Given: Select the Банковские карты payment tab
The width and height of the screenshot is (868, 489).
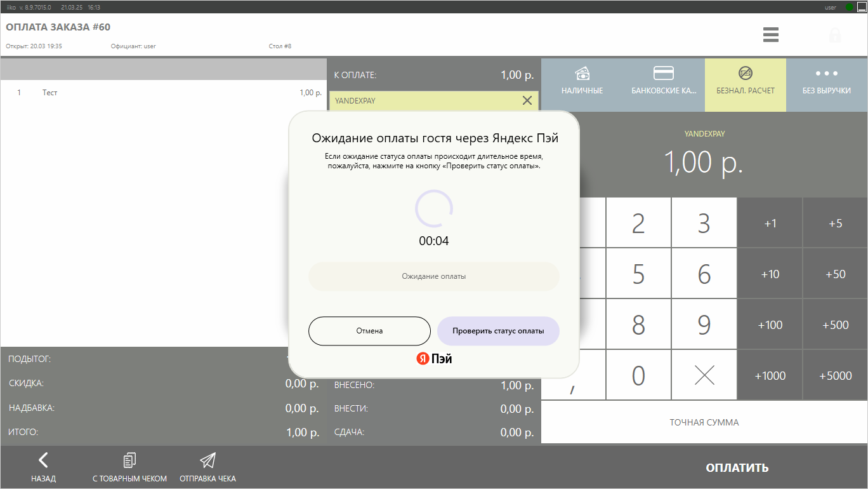Looking at the screenshot, I should [664, 85].
